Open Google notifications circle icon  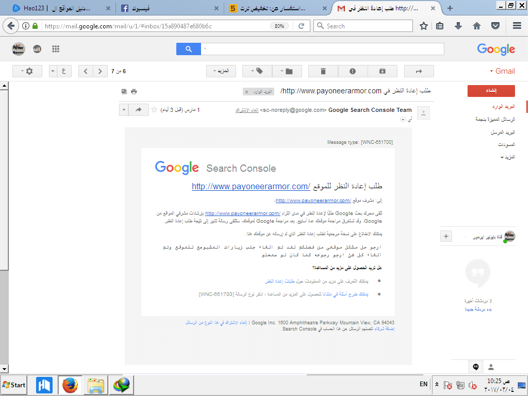(x=37, y=49)
